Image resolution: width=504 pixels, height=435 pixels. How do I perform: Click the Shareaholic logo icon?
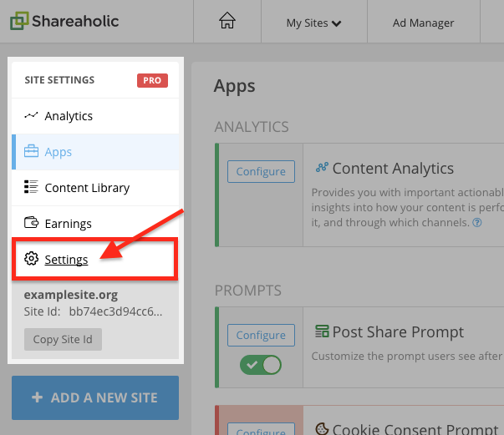tap(19, 21)
